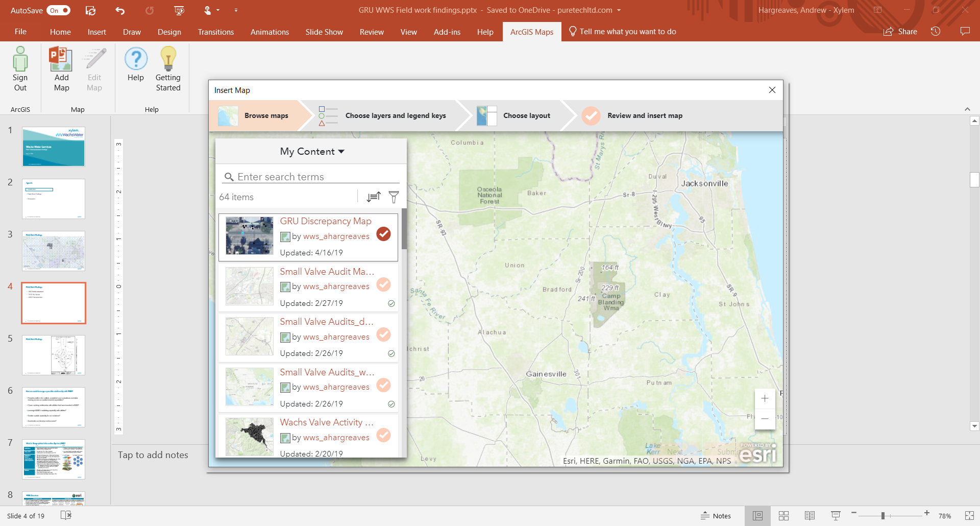The height and width of the screenshot is (526, 980).
Task: Select the Small Valve Audits_w... checkmark
Action: pos(383,385)
